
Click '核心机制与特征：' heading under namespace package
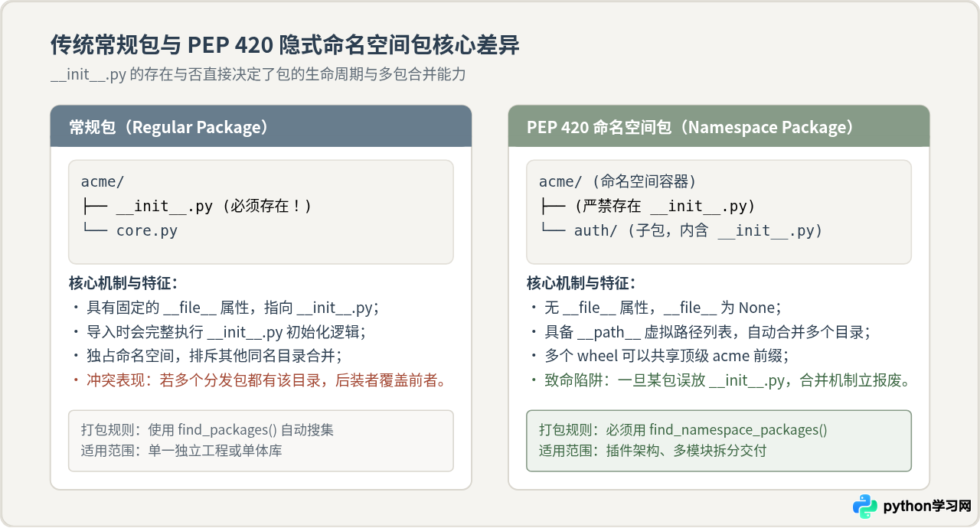tap(581, 283)
